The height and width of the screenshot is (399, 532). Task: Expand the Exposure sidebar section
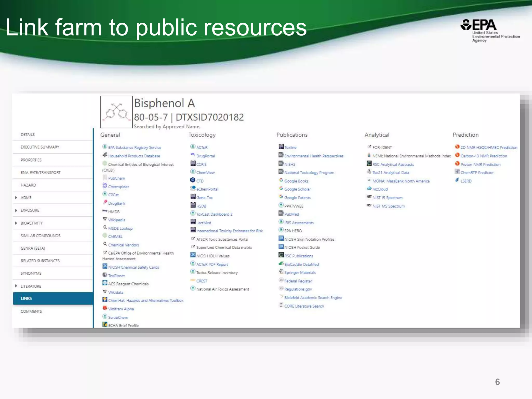point(16,210)
